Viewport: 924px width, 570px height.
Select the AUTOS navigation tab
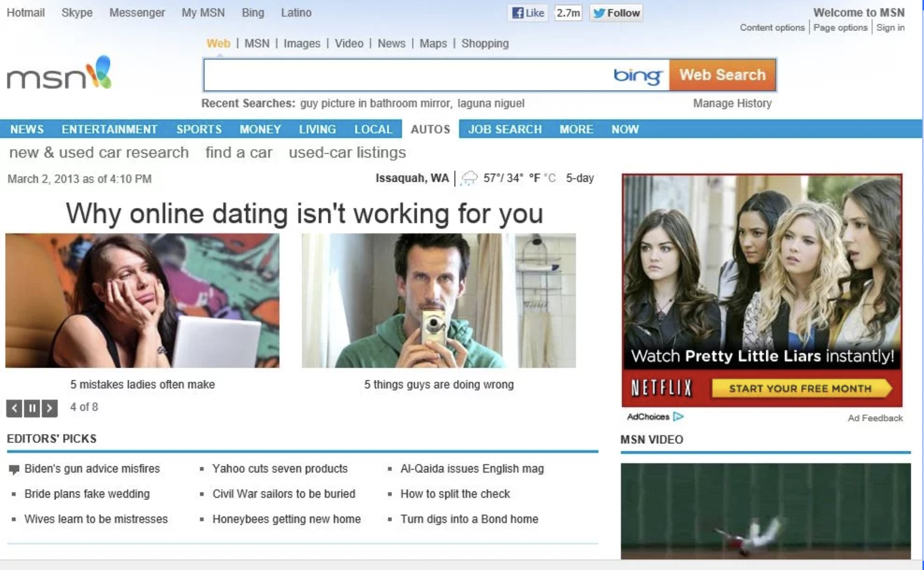(430, 129)
